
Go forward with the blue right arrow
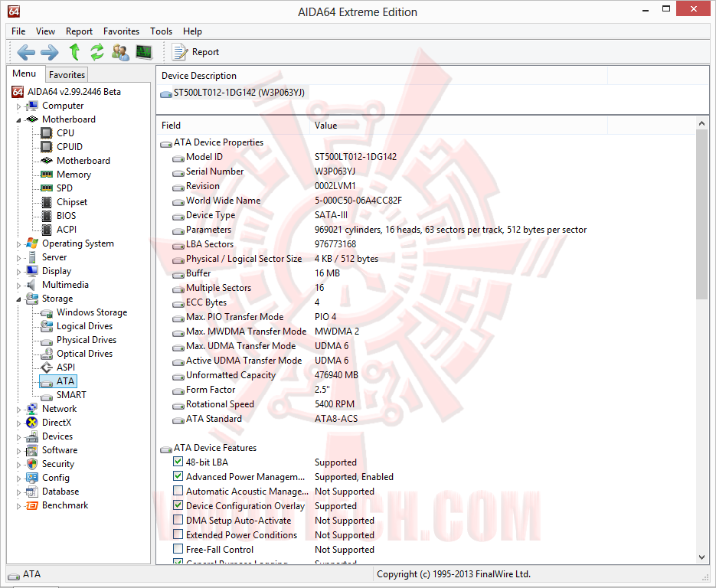pos(49,52)
